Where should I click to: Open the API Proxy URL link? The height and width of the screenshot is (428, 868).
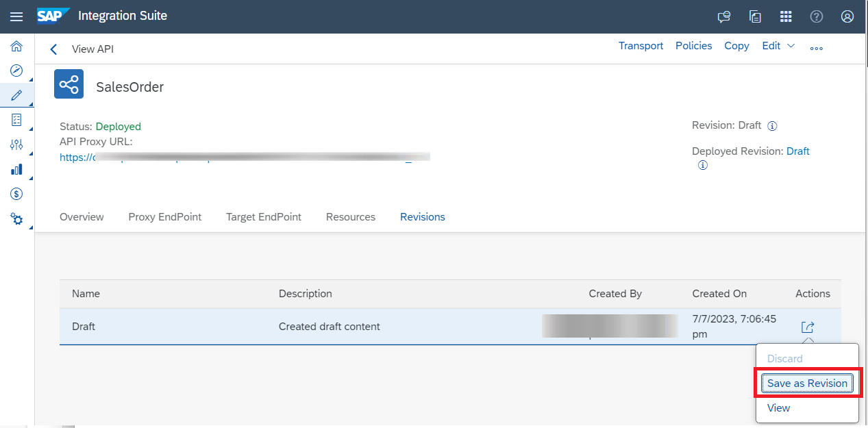(245, 157)
